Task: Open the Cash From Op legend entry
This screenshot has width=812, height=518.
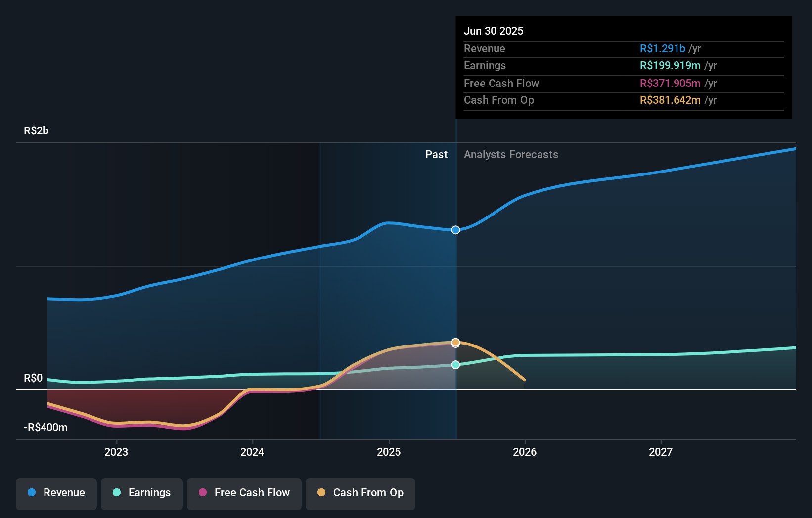Action: [360, 493]
